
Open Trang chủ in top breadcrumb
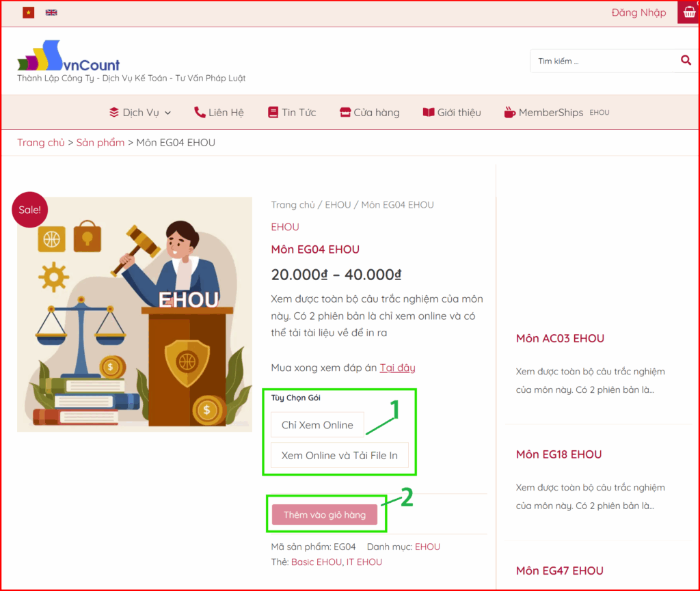tap(40, 143)
